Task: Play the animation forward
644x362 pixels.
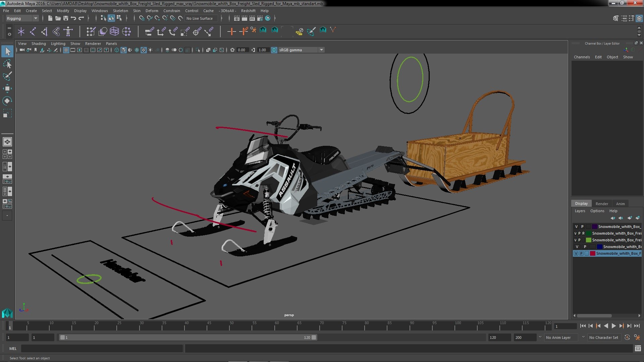Action: click(613, 326)
